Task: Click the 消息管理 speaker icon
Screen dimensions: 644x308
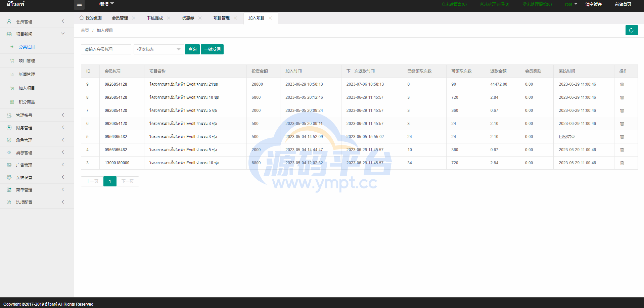Action: [x=9, y=152]
